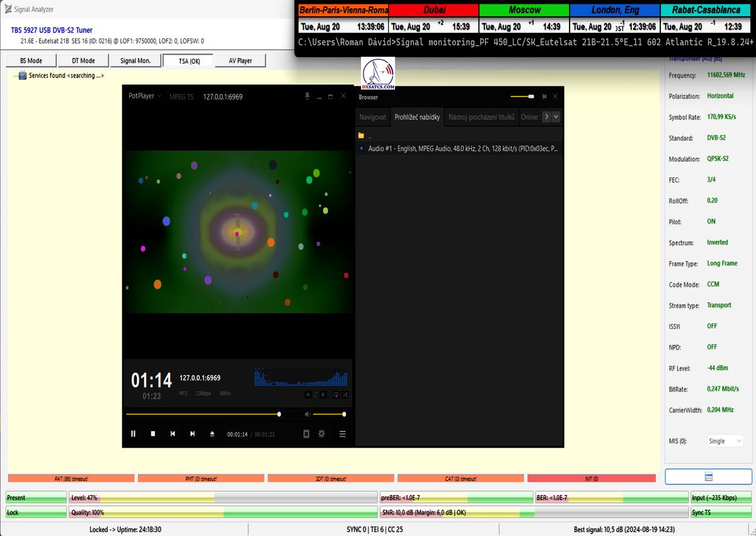This screenshot has height=536, width=756.
Task: Click the eject/open file icon
Action: pos(212,434)
